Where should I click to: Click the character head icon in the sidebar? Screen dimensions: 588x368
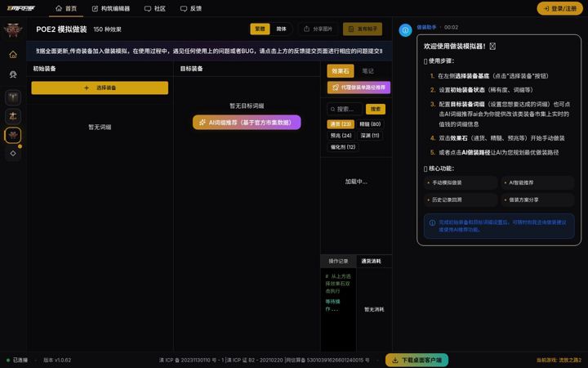point(13,74)
